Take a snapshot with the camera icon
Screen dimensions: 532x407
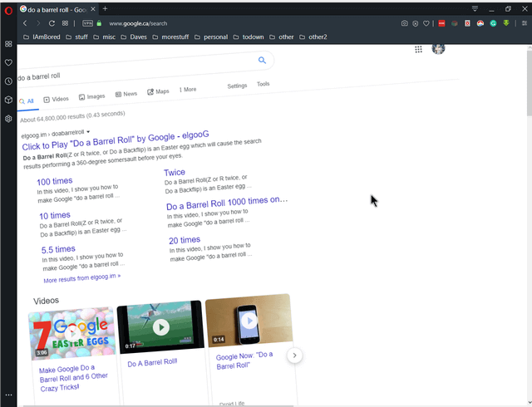404,23
